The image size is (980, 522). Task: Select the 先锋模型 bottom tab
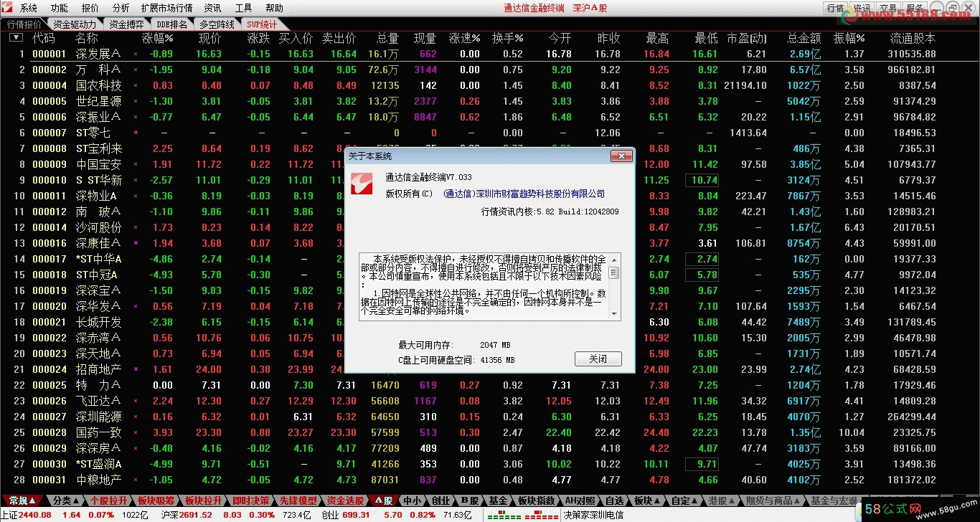click(x=298, y=500)
